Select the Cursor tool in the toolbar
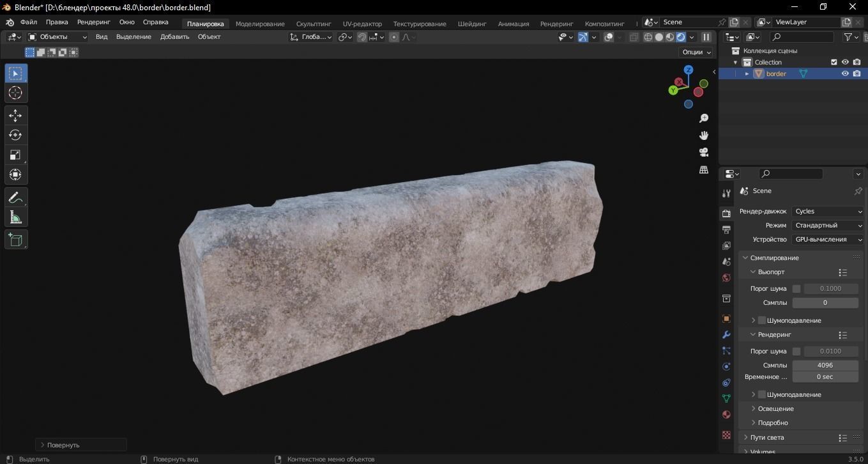The image size is (868, 464). pos(15,93)
